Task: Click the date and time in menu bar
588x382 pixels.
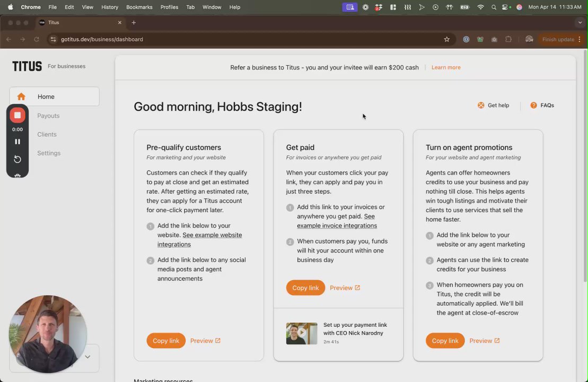Action: [555, 7]
